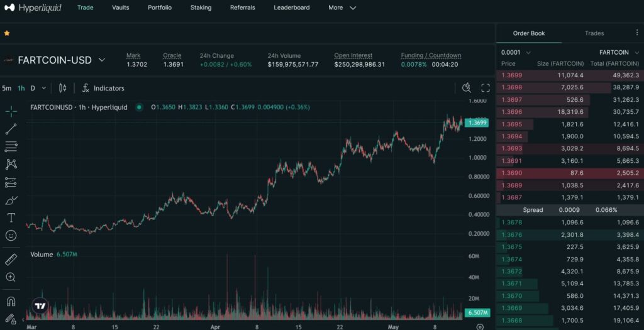Viewport: 644px width, 330px height.
Task: Switch to the Trades tab
Action: 594,33
